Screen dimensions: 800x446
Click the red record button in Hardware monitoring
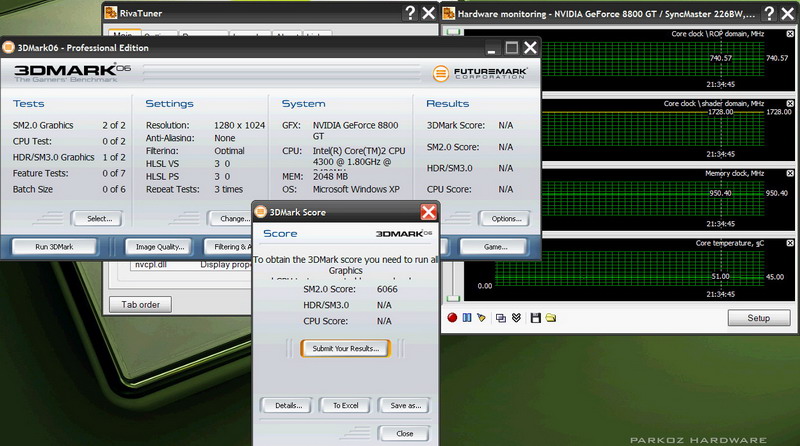click(452, 317)
